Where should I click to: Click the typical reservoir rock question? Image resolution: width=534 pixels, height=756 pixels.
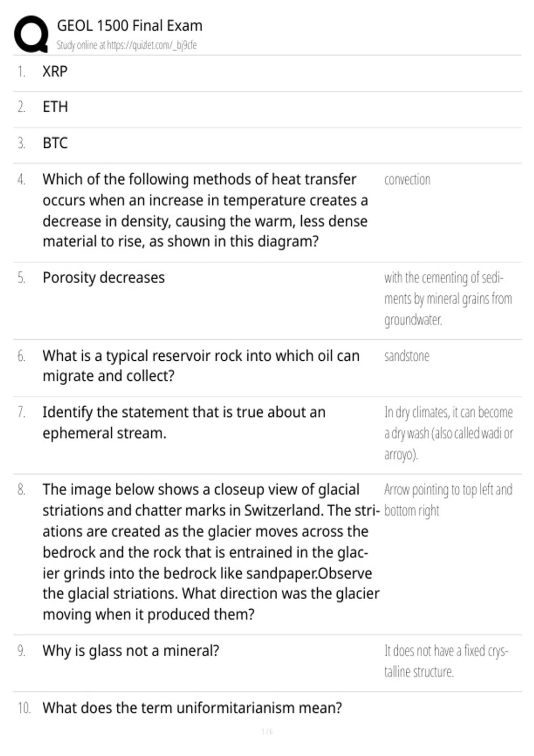(x=201, y=366)
